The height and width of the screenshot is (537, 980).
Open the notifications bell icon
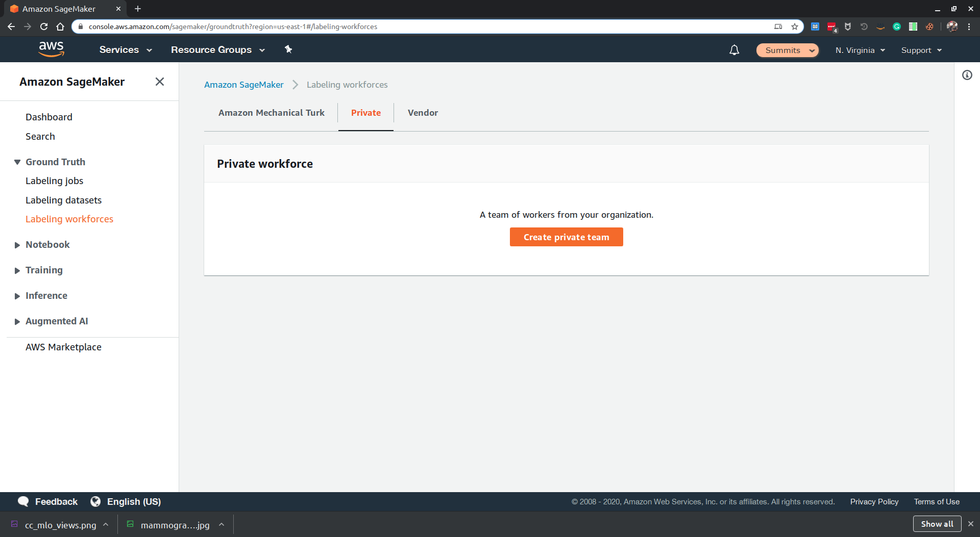pos(734,50)
